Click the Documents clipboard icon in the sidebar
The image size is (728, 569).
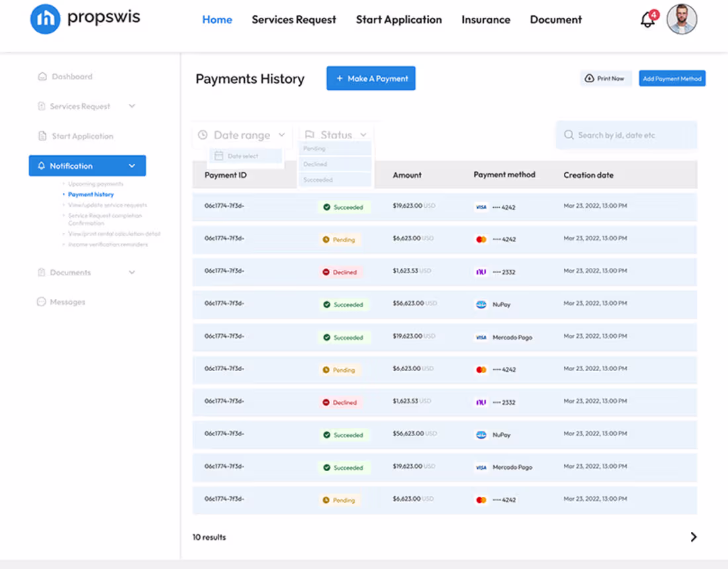(x=41, y=273)
